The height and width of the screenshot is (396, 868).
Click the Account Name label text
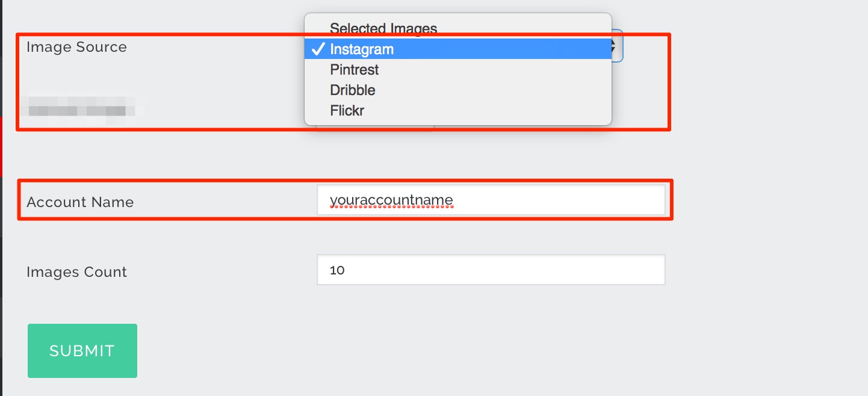[80, 202]
